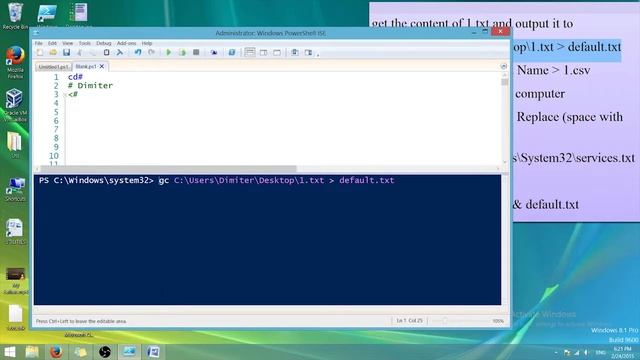
Task: Open the Tools menu
Action: (x=84, y=43)
